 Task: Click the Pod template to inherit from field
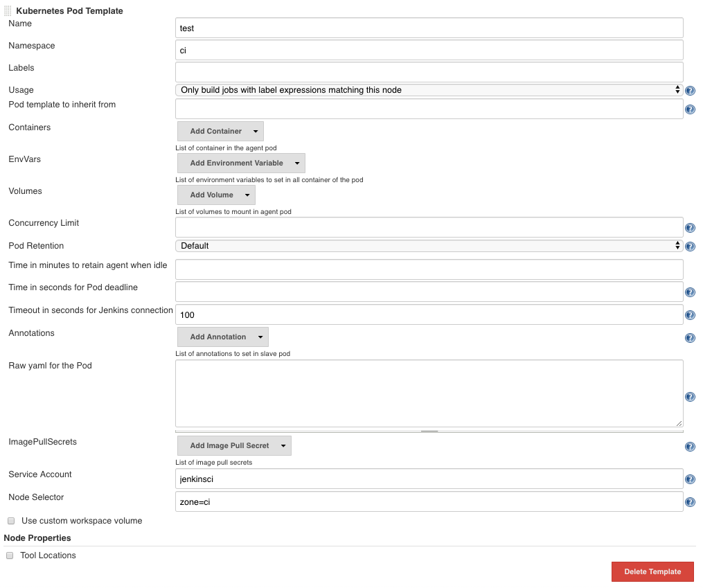coord(429,109)
